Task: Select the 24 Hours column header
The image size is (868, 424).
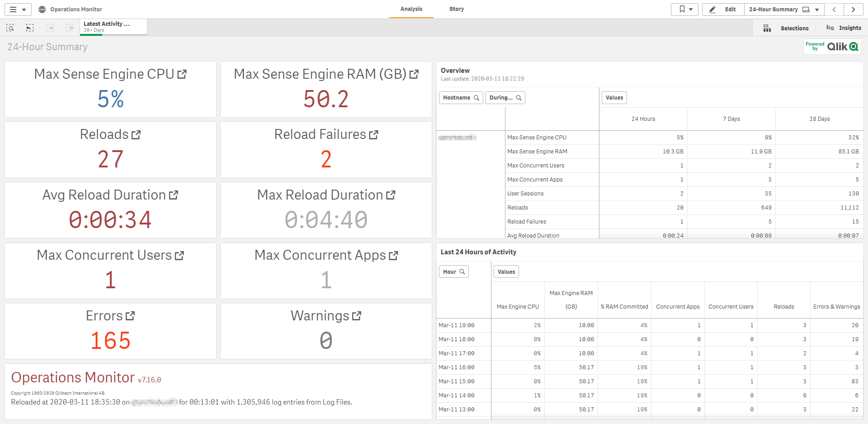Action: pos(643,119)
